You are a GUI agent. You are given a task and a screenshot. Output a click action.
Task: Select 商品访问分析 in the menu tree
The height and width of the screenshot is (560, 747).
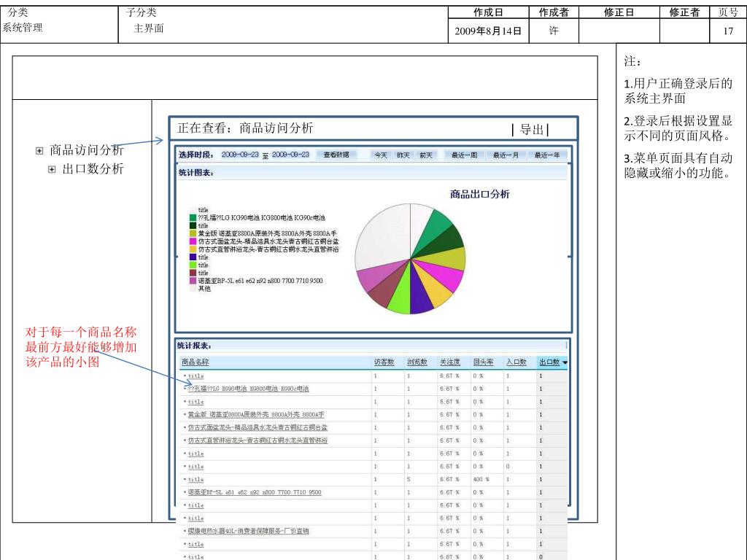click(86, 150)
